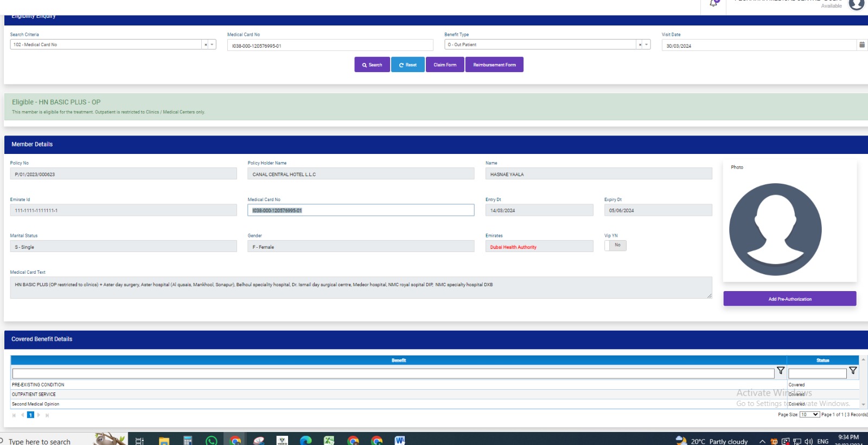Toggle the Vip YN switch
868x445 pixels.
(615, 246)
